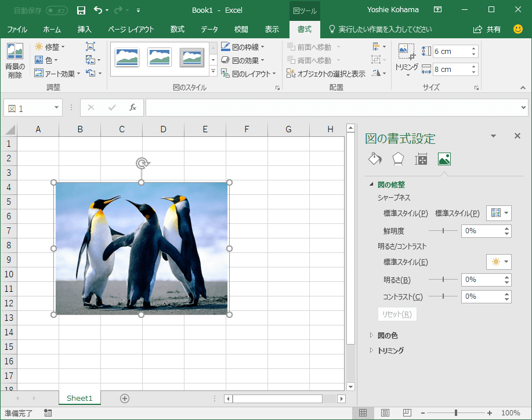Open the Artistic Effects (アート効果) menu

(57, 74)
